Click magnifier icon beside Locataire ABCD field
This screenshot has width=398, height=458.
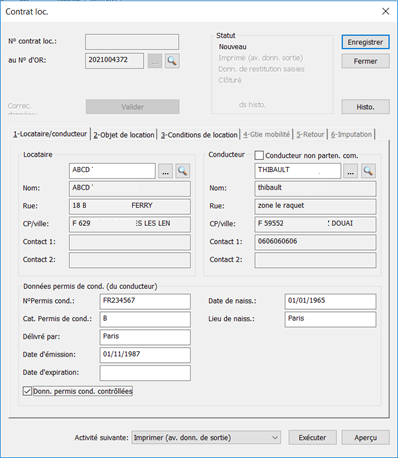pyautogui.click(x=183, y=171)
